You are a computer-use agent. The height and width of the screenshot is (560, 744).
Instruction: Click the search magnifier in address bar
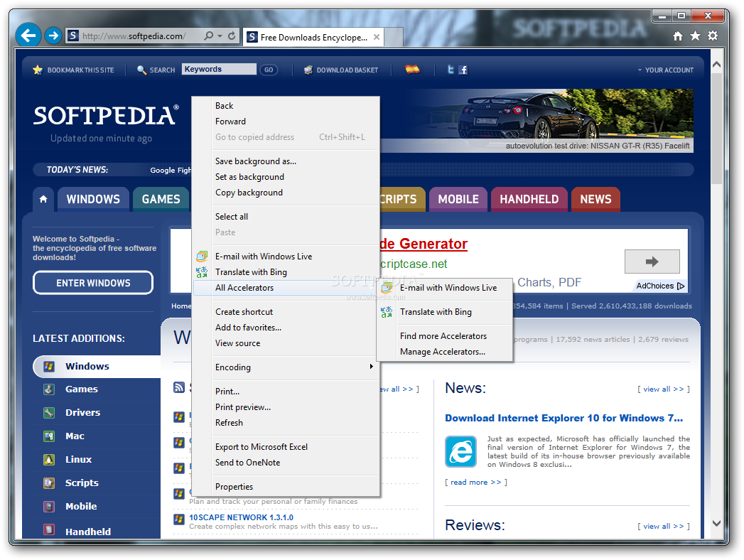click(x=208, y=36)
